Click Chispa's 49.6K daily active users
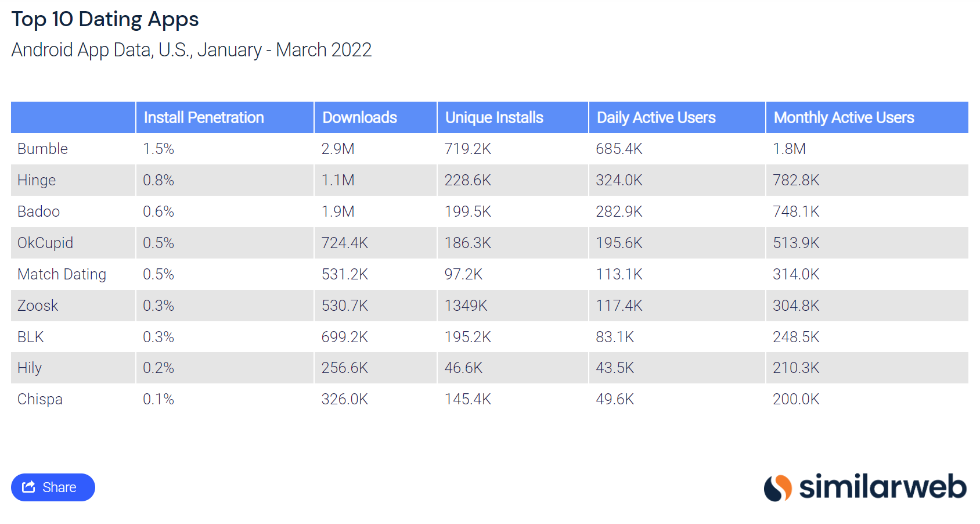Image resolution: width=980 pixels, height=524 pixels. click(615, 399)
